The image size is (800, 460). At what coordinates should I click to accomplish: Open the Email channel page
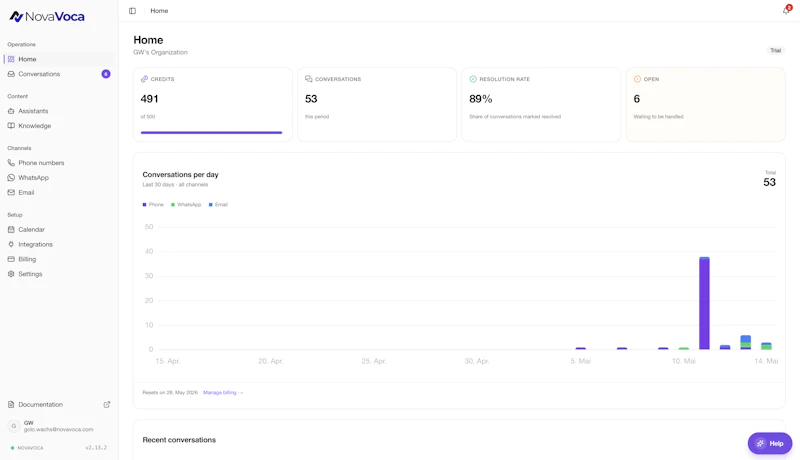coord(59,192)
